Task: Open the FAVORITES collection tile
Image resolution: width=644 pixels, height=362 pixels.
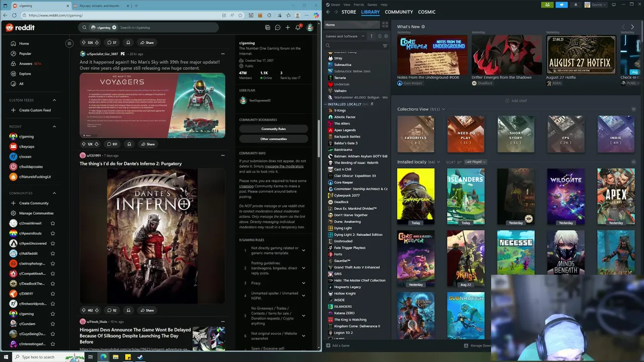Action: (x=416, y=134)
